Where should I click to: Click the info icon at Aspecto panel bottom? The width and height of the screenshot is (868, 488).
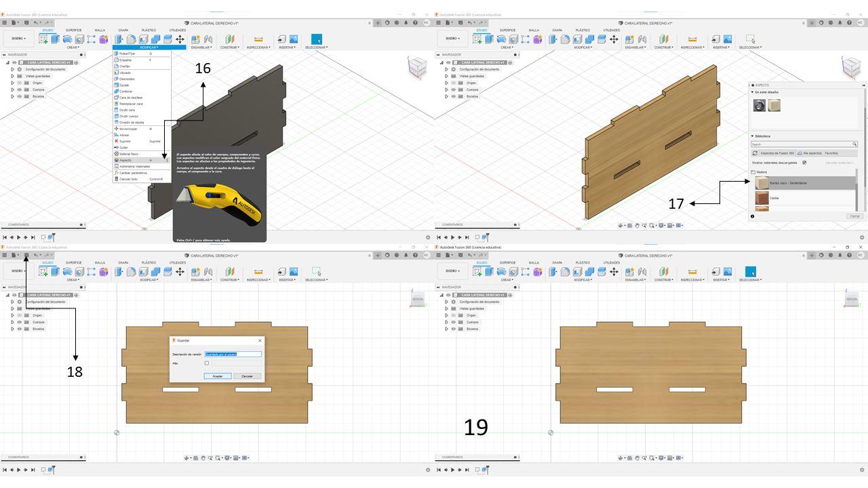coord(753,216)
